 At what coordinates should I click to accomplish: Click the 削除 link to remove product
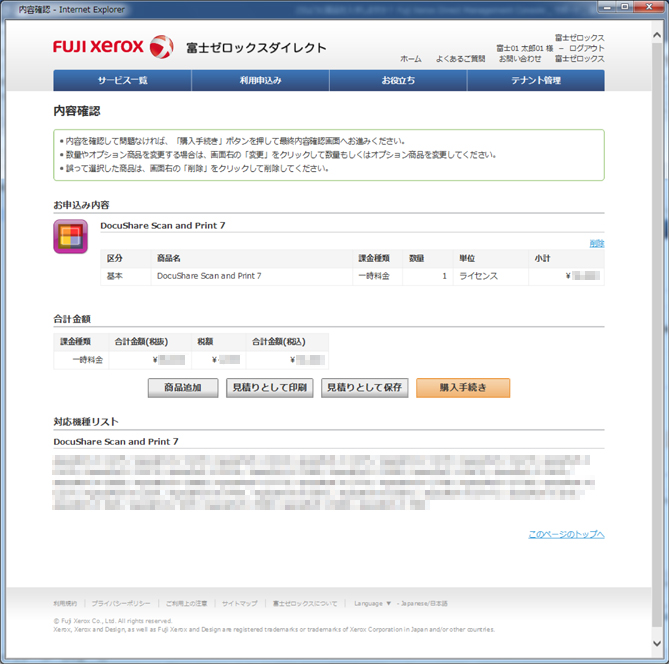pos(596,243)
